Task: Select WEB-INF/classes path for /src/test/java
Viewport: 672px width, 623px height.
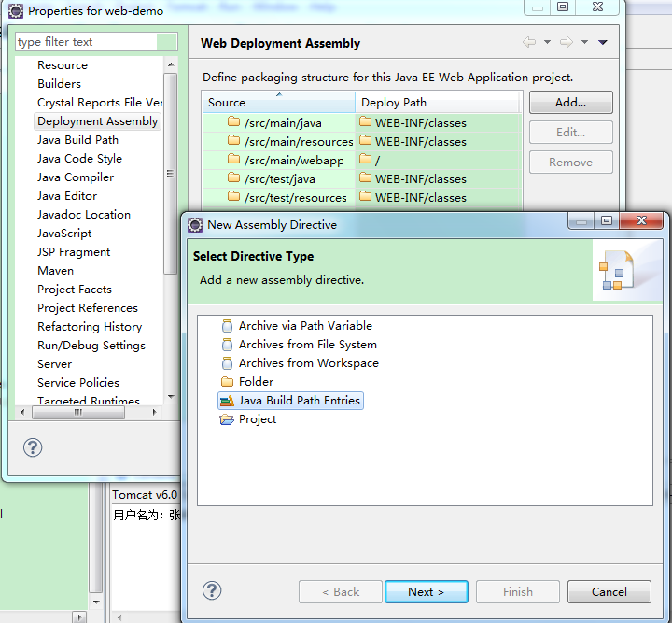Action: tap(420, 178)
